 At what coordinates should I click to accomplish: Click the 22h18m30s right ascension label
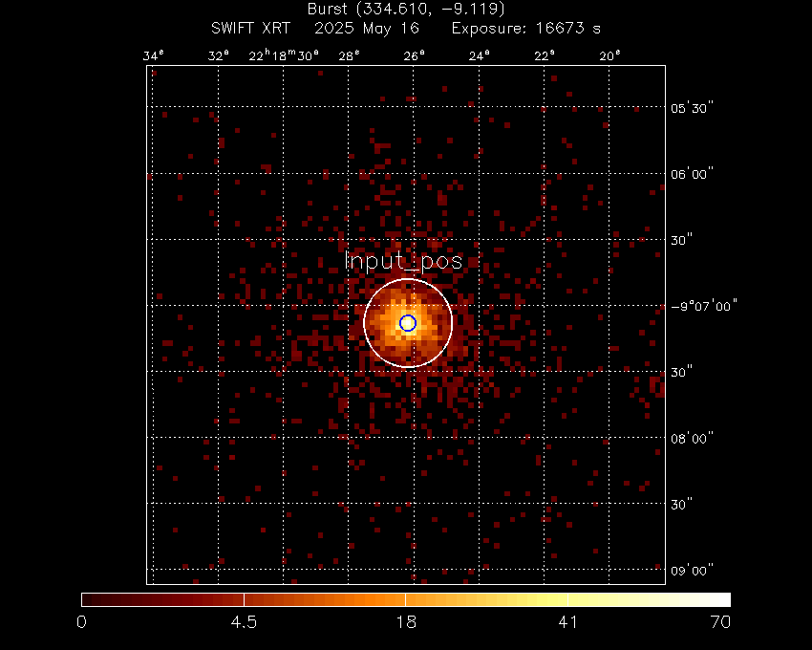click(x=284, y=55)
